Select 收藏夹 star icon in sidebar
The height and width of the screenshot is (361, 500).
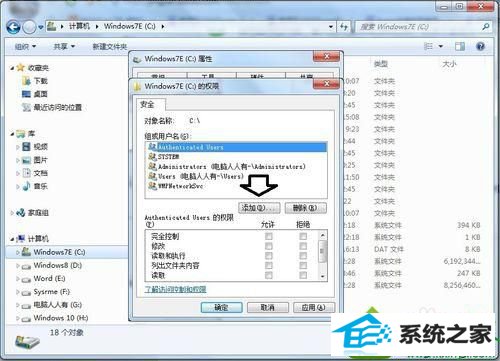click(21, 68)
